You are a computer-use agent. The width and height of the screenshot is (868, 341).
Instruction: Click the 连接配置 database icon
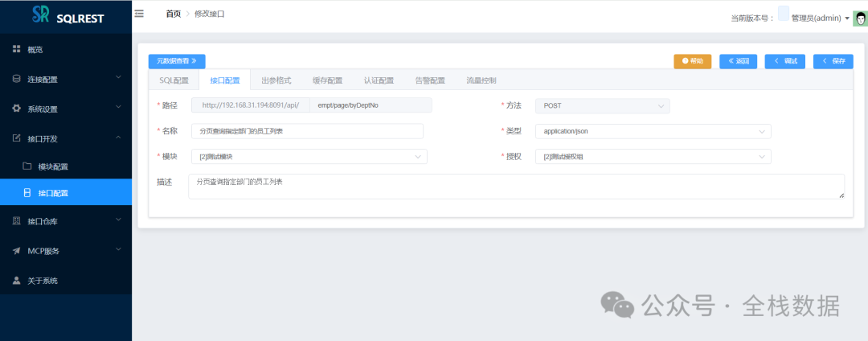17,79
